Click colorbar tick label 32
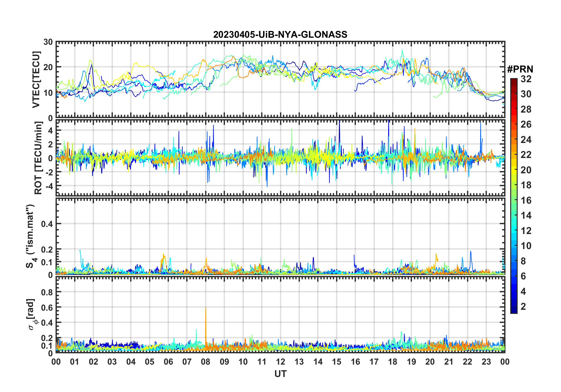The width and height of the screenshot is (561, 392). pos(526,79)
